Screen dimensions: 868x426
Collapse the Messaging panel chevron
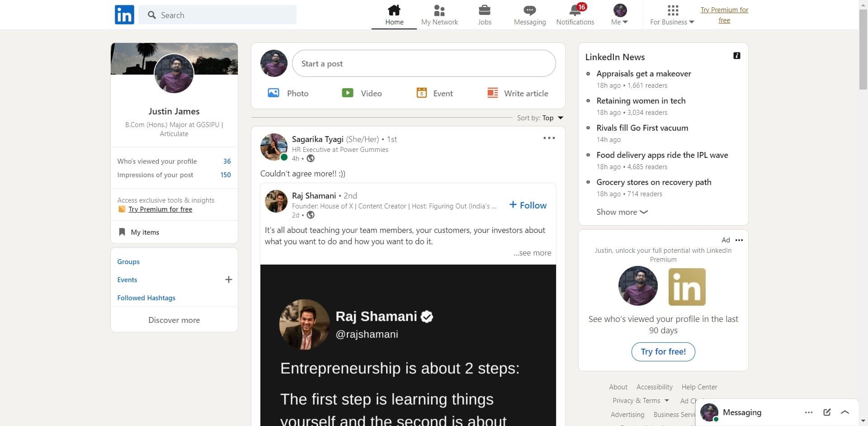pos(844,412)
